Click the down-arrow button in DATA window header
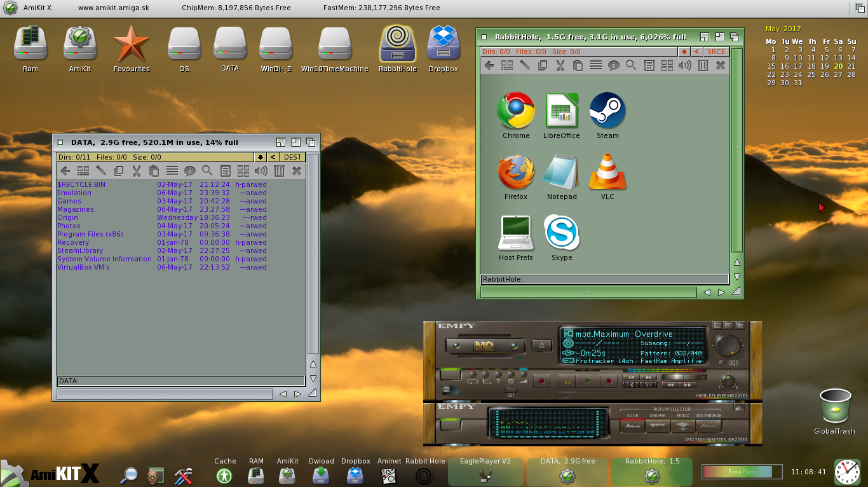The width and height of the screenshot is (868, 487). 261,157
